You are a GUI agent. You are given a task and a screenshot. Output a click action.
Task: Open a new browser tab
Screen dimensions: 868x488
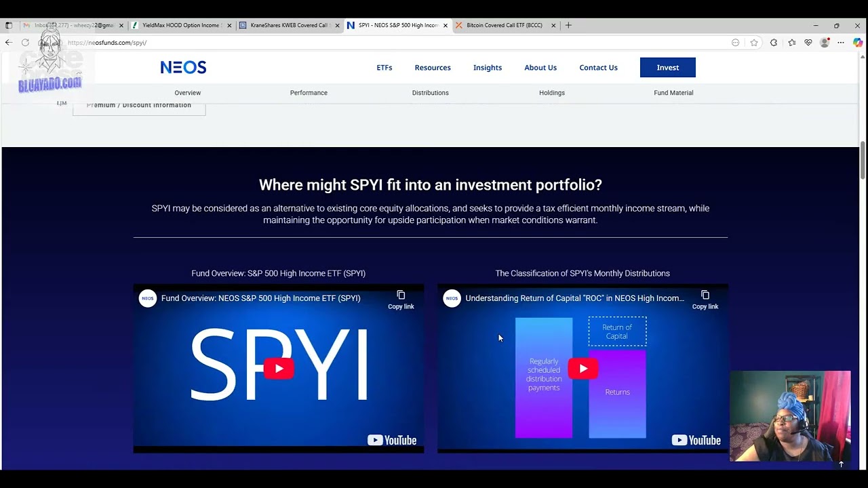tap(568, 25)
